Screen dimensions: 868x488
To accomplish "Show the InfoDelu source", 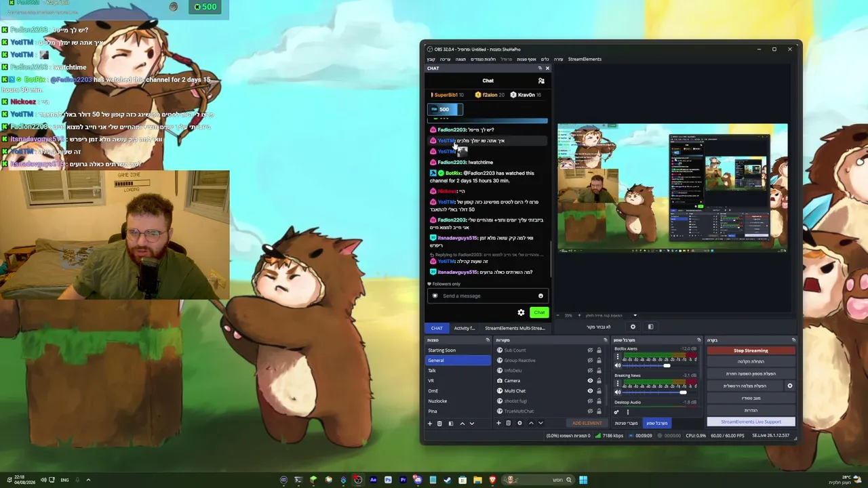I will (x=590, y=371).
